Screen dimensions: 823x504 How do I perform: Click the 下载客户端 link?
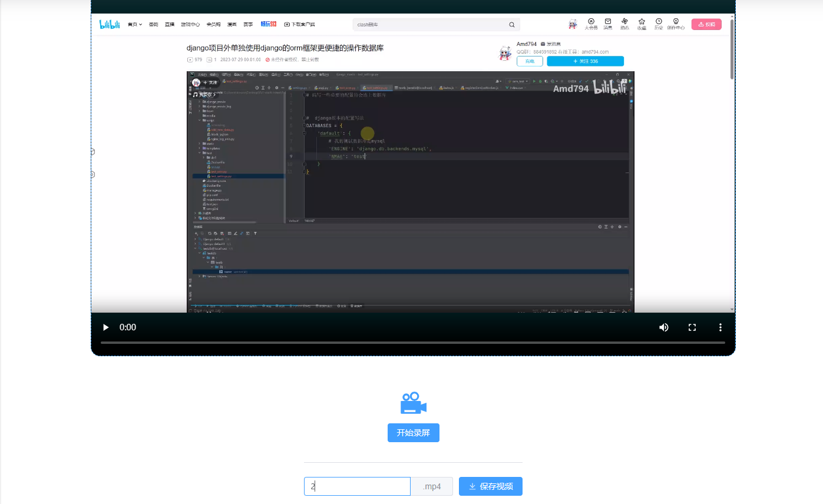pos(300,25)
